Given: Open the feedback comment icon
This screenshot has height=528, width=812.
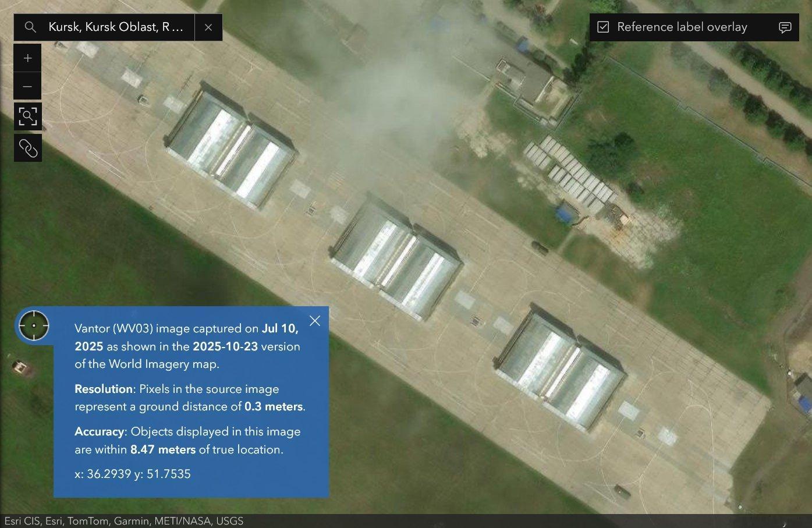Looking at the screenshot, I should pyautogui.click(x=785, y=27).
